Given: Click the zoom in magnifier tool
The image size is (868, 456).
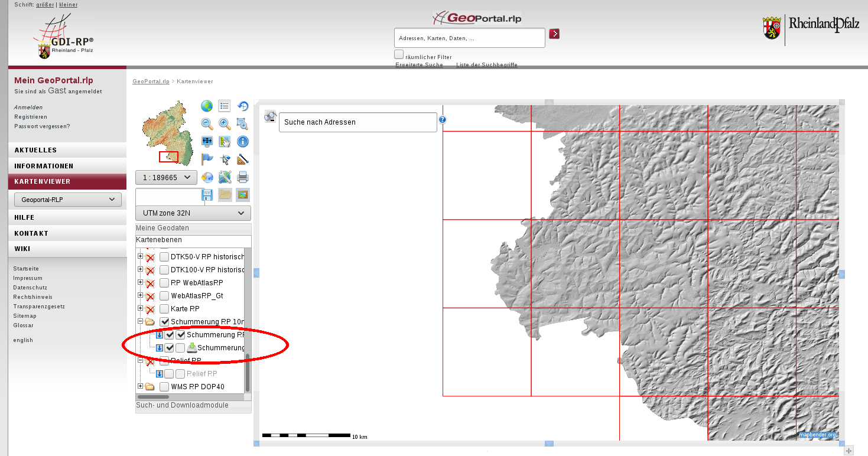Looking at the screenshot, I should pos(225,123).
